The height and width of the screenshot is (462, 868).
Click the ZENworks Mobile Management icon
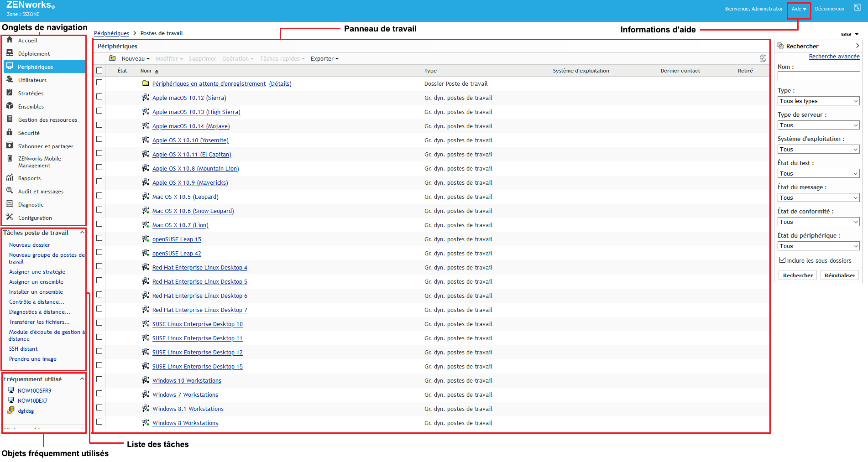(10, 158)
